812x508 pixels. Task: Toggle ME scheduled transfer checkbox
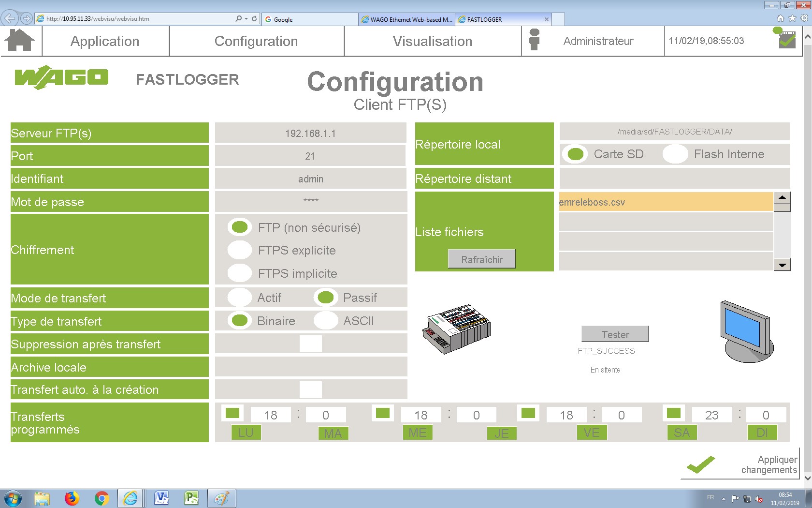(x=383, y=413)
